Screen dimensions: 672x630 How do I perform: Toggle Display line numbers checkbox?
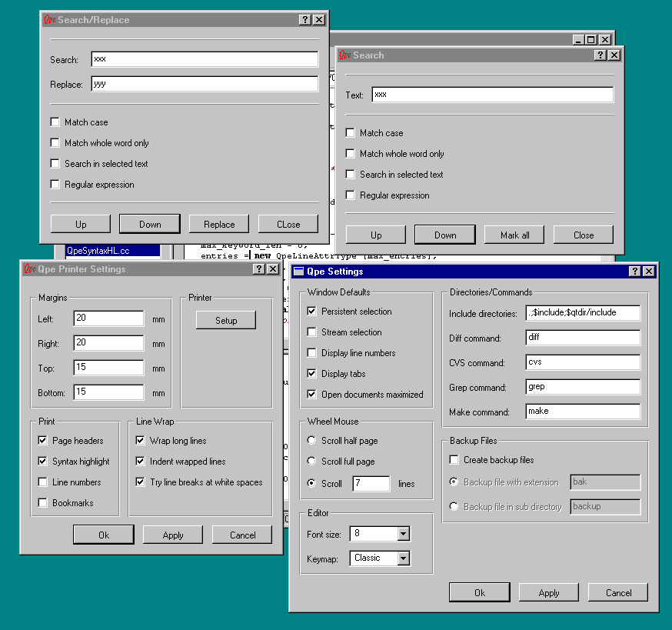tap(311, 353)
